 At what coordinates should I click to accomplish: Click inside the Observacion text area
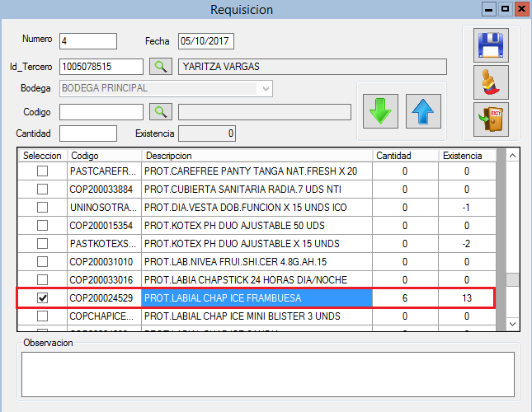[267, 376]
